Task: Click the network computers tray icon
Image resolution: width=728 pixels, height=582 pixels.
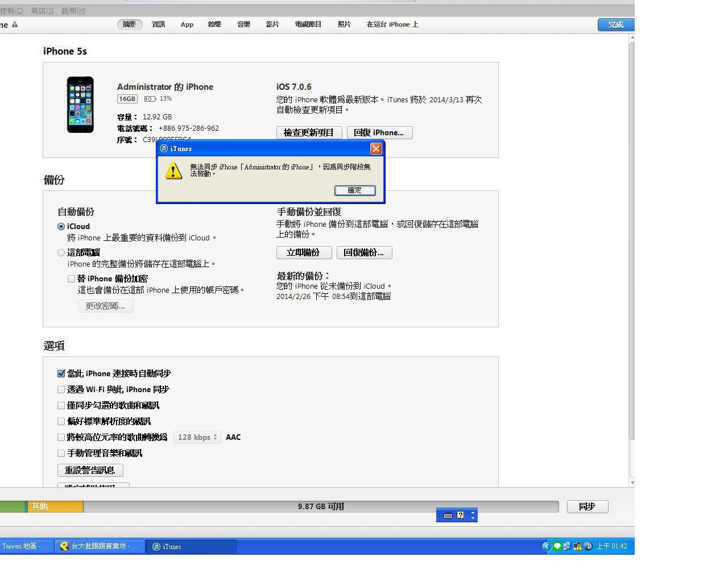Action: pyautogui.click(x=567, y=546)
